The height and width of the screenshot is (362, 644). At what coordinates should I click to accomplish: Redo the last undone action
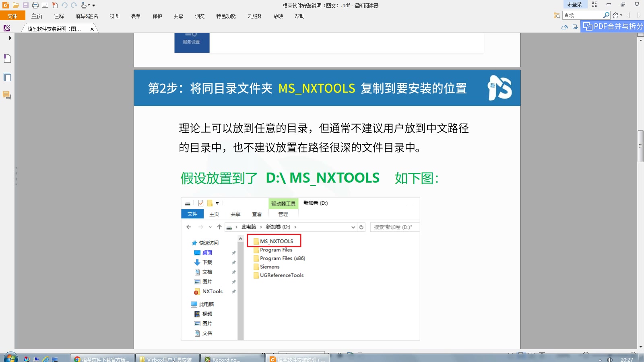coord(74,5)
